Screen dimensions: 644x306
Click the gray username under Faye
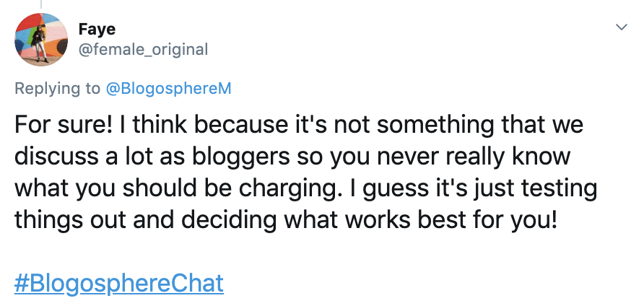[142, 49]
